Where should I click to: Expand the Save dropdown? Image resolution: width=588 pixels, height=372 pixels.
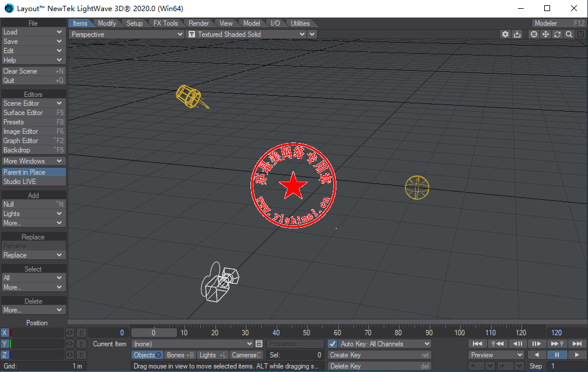[x=34, y=41]
